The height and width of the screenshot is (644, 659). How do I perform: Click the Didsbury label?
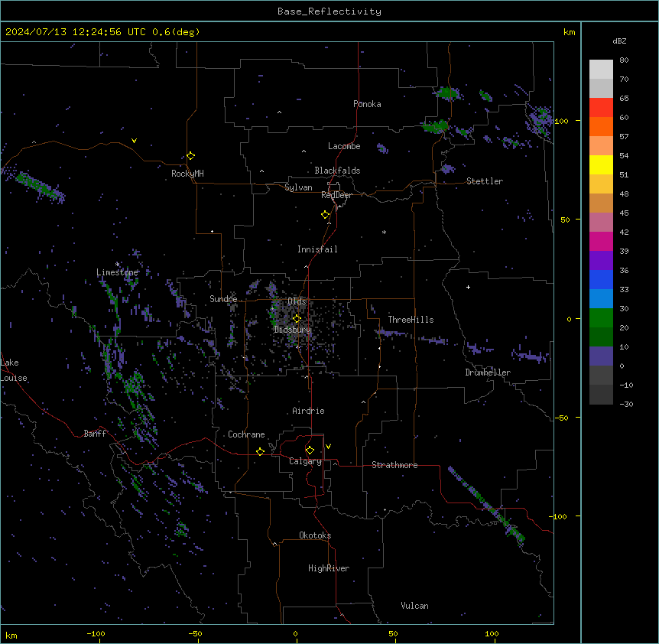tap(293, 330)
